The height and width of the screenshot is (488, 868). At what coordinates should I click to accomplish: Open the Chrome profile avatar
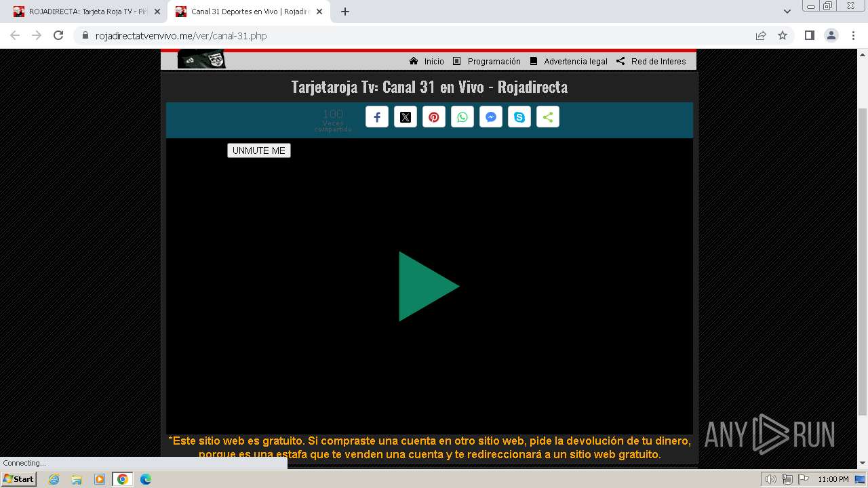(x=831, y=35)
